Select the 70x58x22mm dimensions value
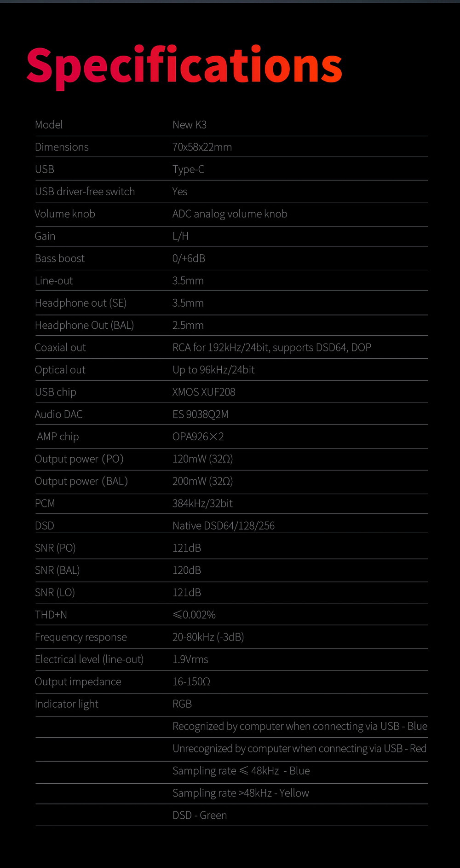This screenshot has height=868, width=460. (202, 147)
